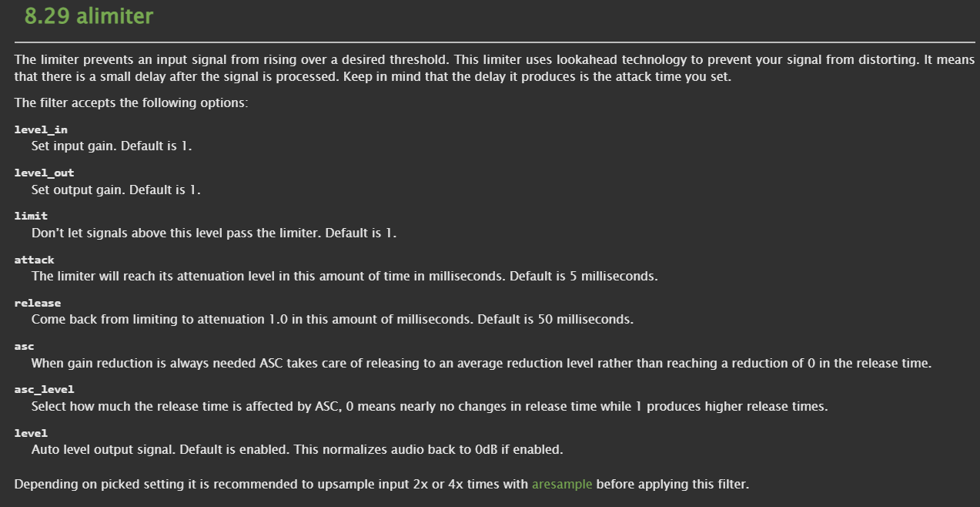Click the "When gain reduction is always needed" text
Screen dimensions: 980x507
point(481,363)
